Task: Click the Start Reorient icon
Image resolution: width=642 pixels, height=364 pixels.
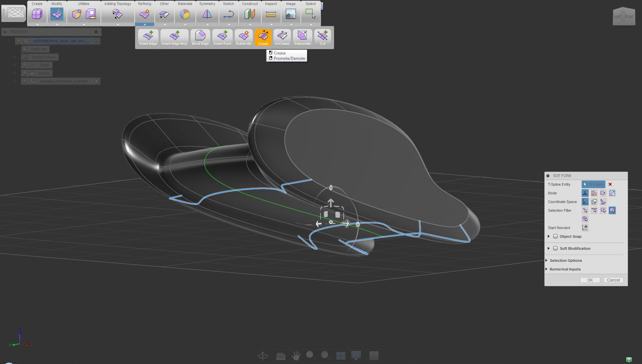Action: click(x=585, y=228)
